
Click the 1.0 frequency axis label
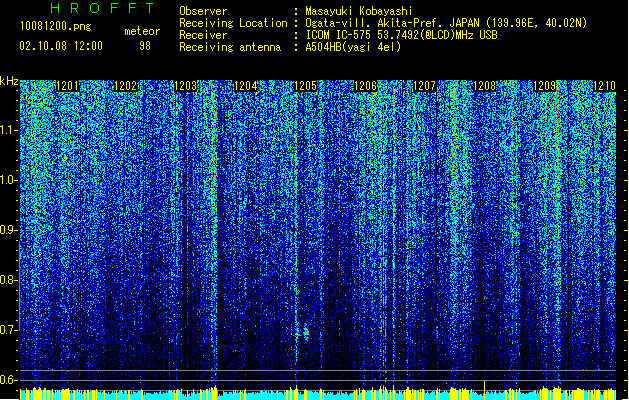(8, 180)
